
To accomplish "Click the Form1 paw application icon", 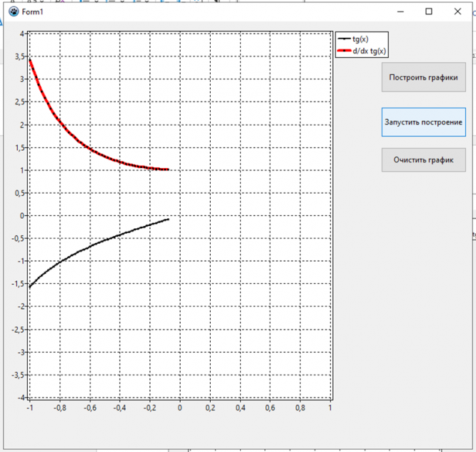I will coord(14,12).
